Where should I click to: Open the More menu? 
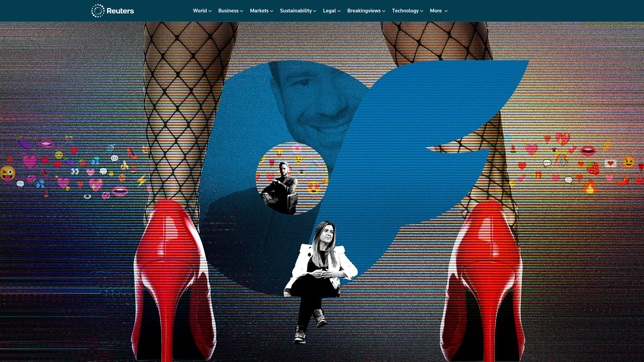[439, 11]
